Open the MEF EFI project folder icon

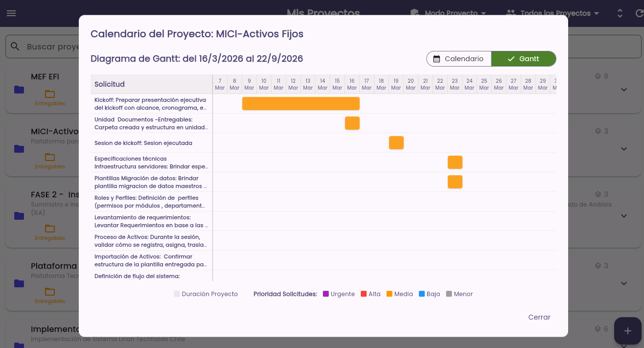(x=19, y=90)
